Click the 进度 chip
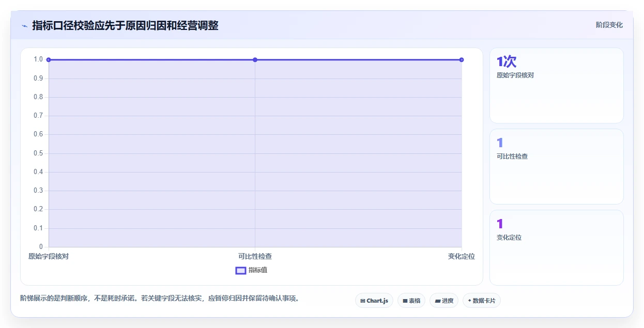The image size is (644, 328). [x=444, y=301]
